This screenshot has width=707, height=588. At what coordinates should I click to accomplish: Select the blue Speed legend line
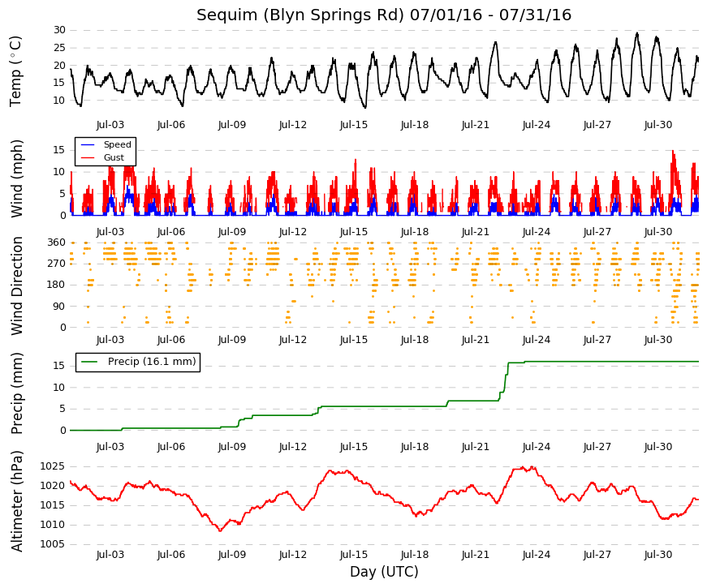(88, 144)
